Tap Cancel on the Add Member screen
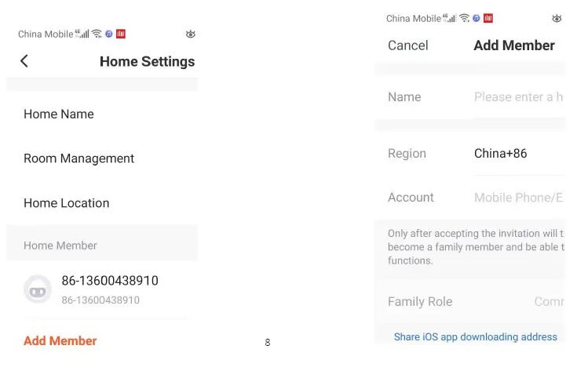 coord(408,45)
